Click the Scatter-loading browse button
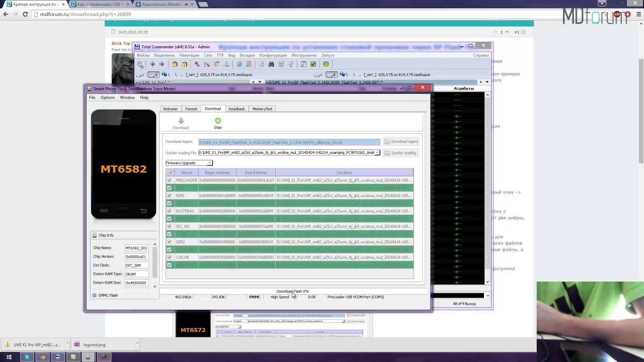Screen dimensions: 644x362 point(400,153)
